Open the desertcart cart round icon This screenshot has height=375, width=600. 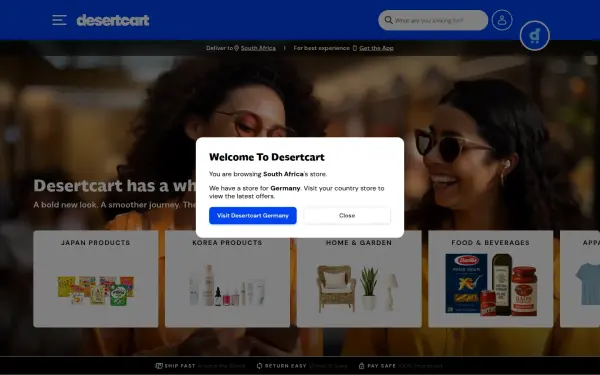point(535,36)
